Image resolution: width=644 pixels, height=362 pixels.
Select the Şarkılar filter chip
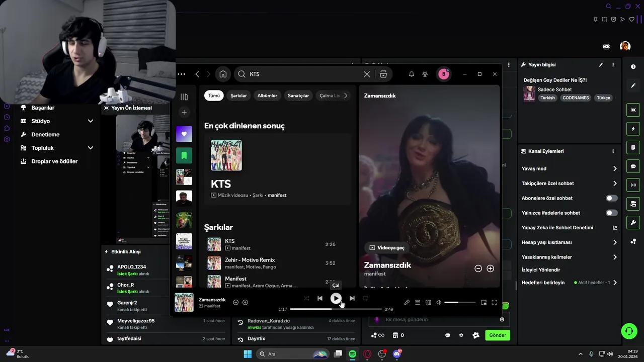[x=238, y=96]
